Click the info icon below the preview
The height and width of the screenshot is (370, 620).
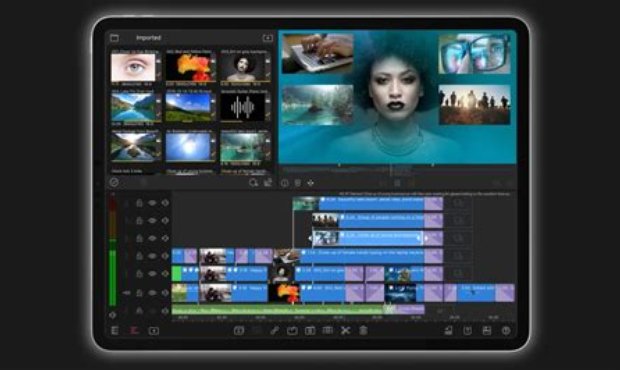[x=284, y=183]
